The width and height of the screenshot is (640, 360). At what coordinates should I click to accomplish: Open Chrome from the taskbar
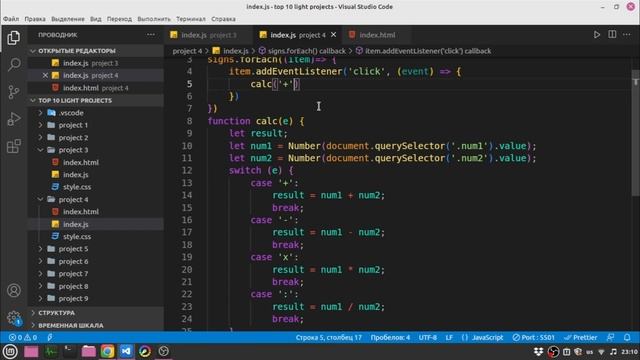[x=107, y=351]
